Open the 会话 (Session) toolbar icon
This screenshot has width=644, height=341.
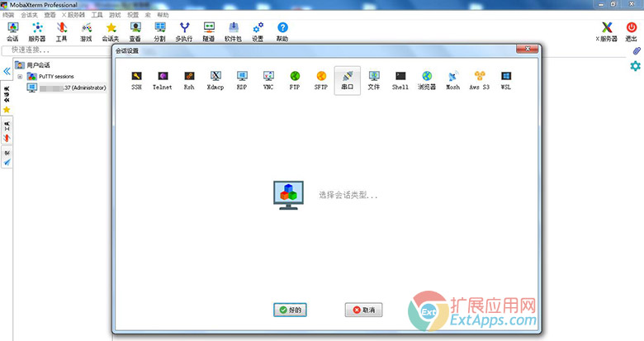(x=12, y=32)
